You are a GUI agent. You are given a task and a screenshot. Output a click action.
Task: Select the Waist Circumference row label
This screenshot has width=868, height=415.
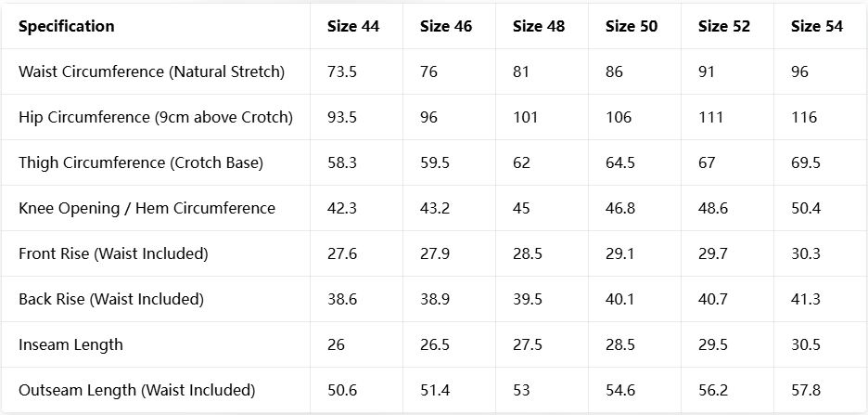(x=151, y=71)
